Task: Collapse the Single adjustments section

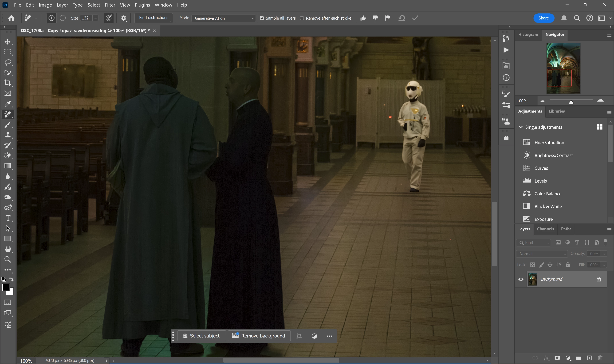Action: point(521,127)
